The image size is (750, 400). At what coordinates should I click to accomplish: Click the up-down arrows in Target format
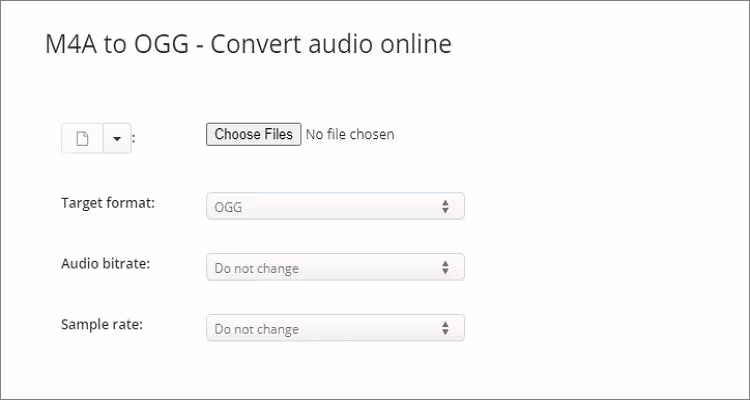445,207
